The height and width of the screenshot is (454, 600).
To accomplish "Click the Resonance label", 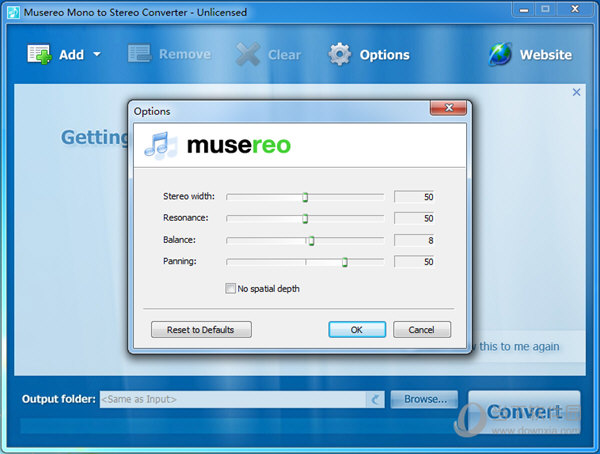I will coord(186,218).
